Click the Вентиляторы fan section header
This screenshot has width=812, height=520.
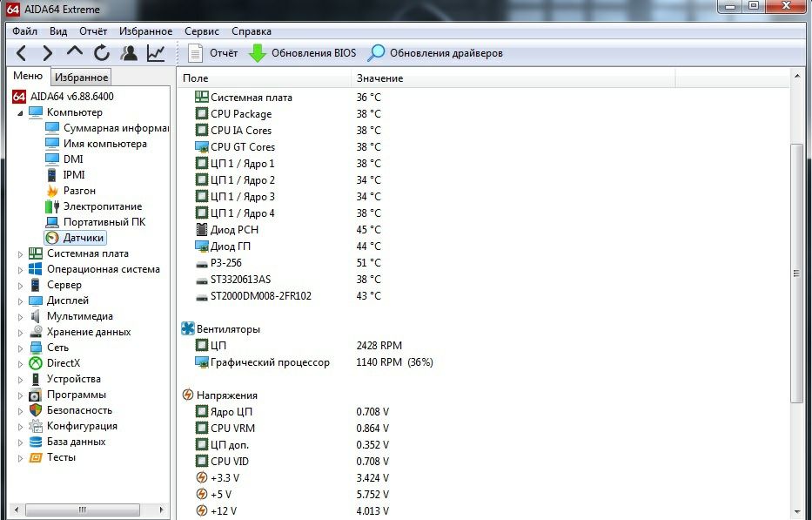click(221, 328)
